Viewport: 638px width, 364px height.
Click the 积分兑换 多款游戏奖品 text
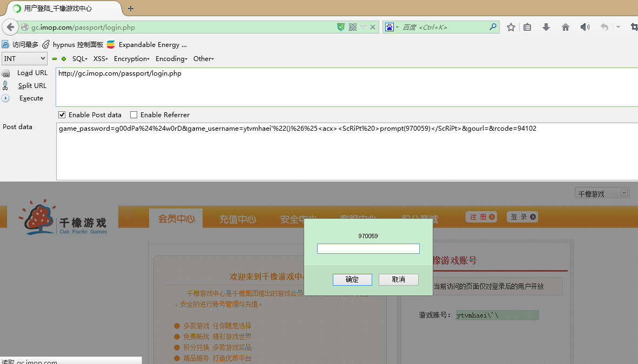click(x=217, y=347)
